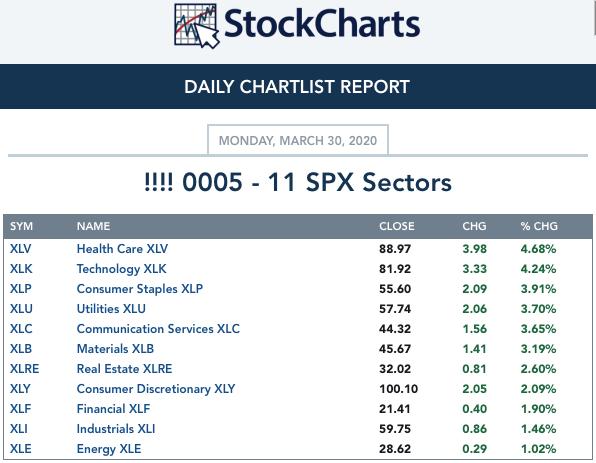Click the XLRE ticker symbol
The image size is (596, 463).
[24, 369]
